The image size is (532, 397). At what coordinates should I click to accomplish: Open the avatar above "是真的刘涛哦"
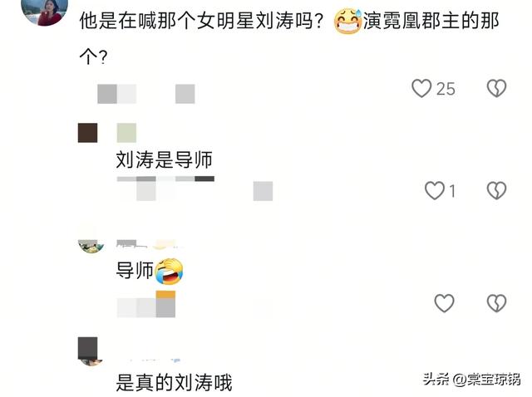tap(90, 351)
